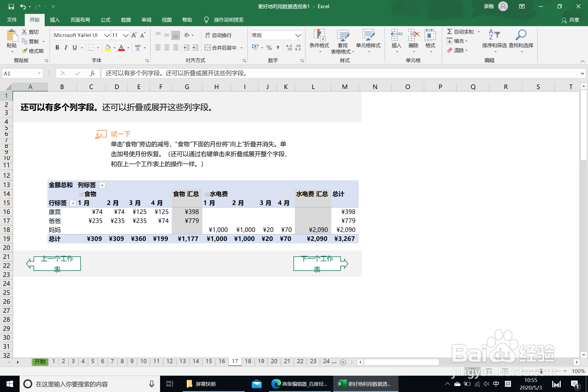Open Mail app in taskbar
The width and height of the screenshot is (588, 392).
click(x=256, y=384)
